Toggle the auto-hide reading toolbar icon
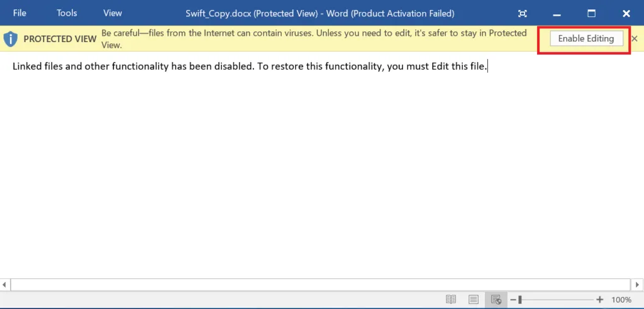The image size is (644, 309). [523, 14]
